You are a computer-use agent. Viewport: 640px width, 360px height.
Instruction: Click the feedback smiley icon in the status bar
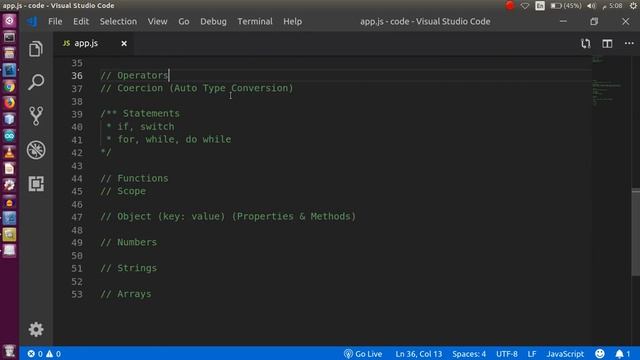tap(600, 354)
